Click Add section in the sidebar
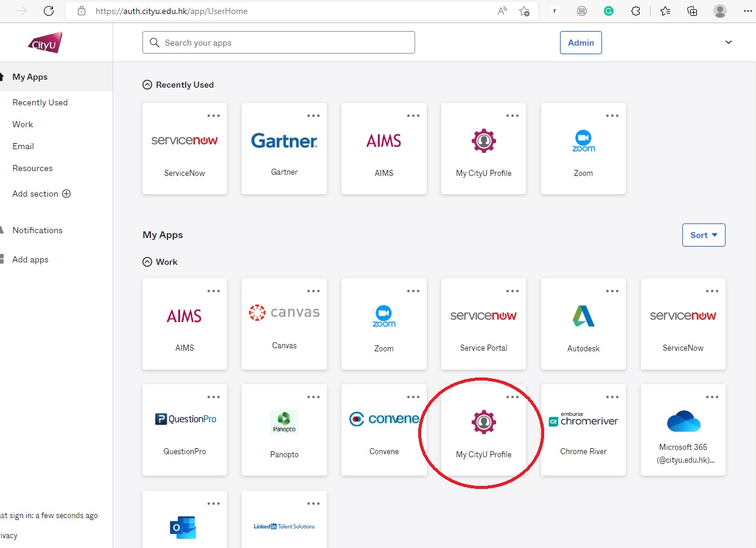Viewport: 756px width, 548px height. 41,194
